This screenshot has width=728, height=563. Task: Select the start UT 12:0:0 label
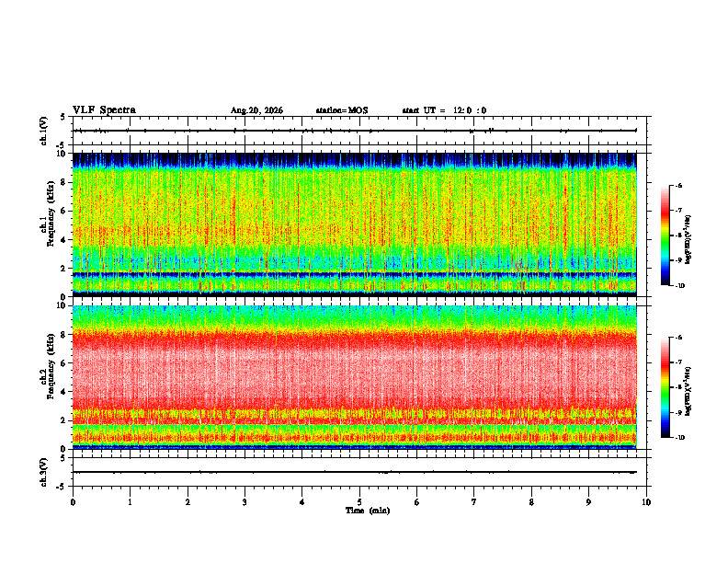coord(444,110)
